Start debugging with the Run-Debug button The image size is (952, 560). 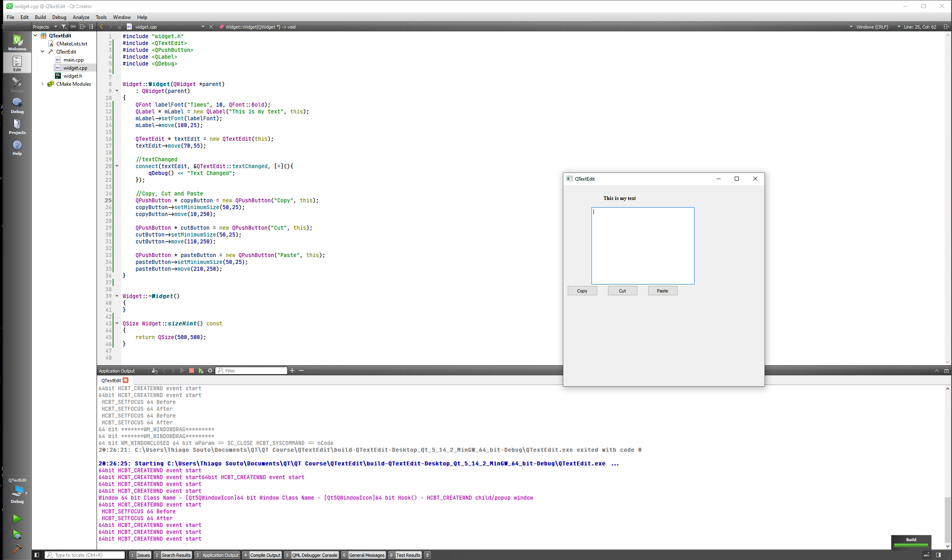point(17,534)
